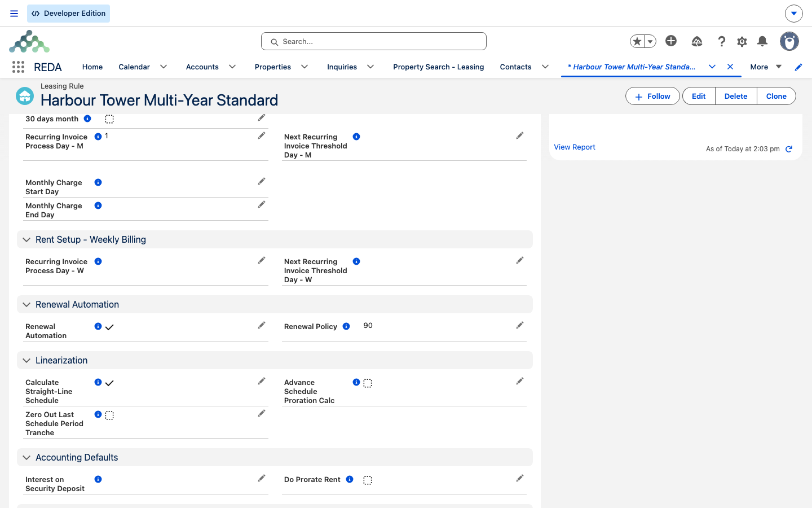Viewport: 812px width, 508px height.
Task: Open the user profile avatar
Action: click(x=789, y=41)
